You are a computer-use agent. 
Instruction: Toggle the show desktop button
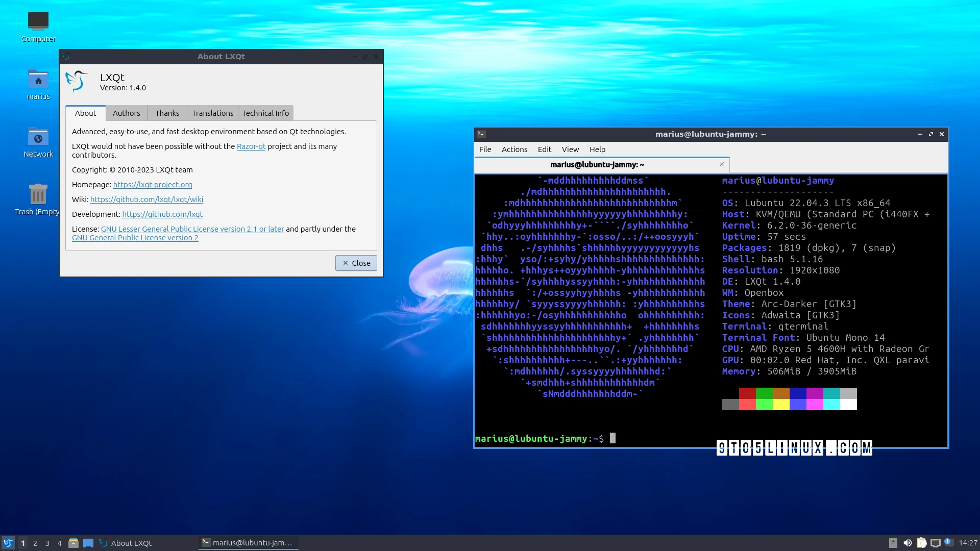[x=88, y=543]
